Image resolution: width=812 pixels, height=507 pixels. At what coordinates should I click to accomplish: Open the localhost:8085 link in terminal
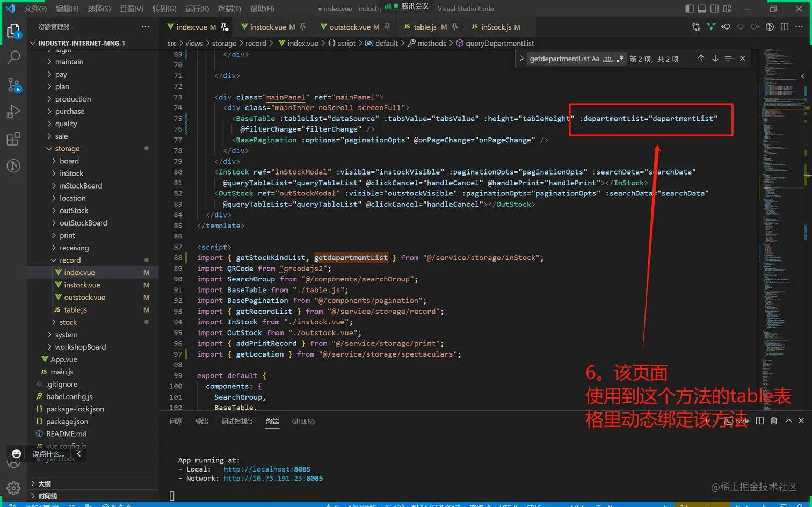[x=267, y=469]
